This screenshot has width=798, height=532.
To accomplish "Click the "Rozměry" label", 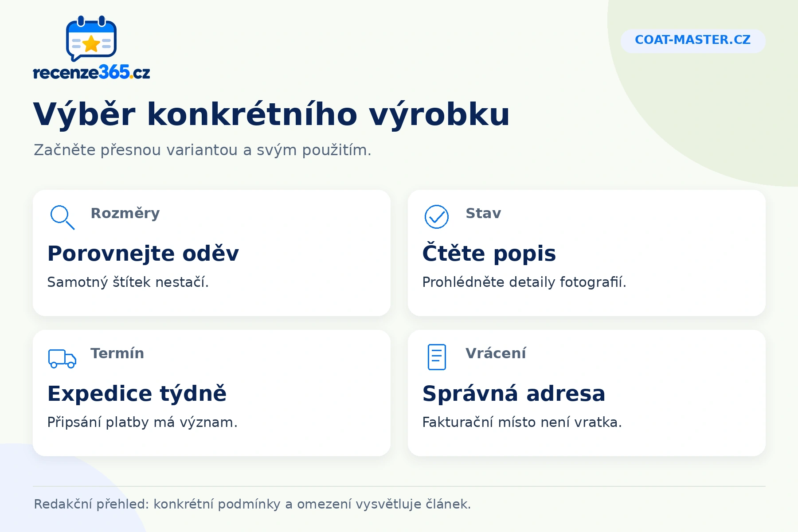I will (x=125, y=213).
